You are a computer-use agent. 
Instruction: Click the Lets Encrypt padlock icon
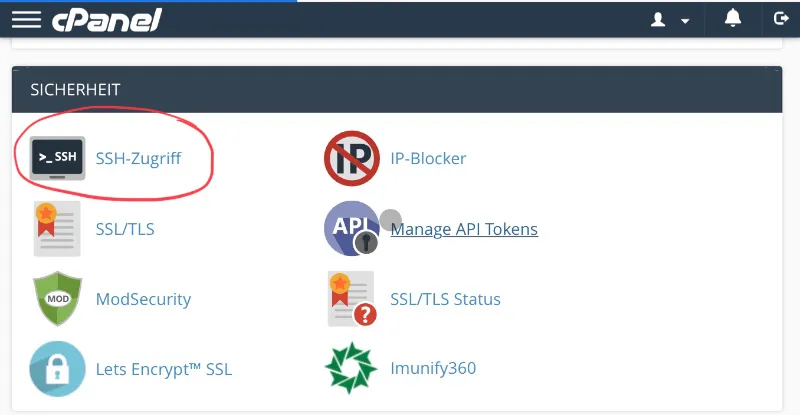(x=57, y=369)
